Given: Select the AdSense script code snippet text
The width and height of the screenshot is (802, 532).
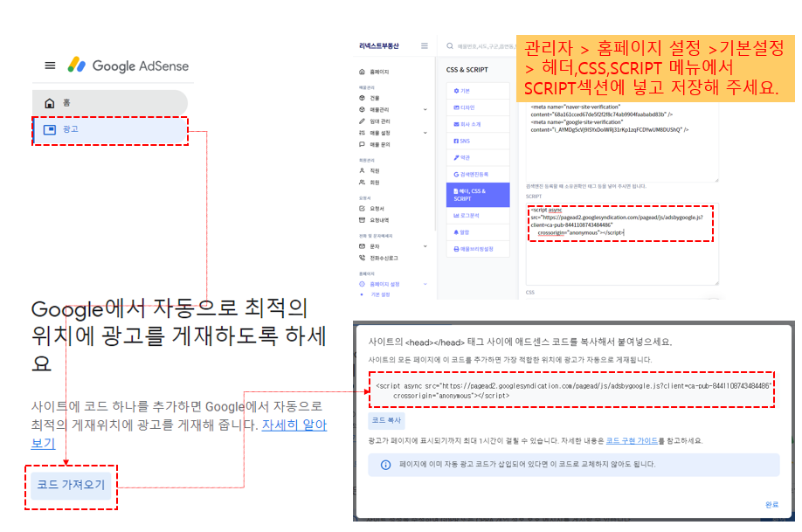Looking at the screenshot, I should pos(571,390).
